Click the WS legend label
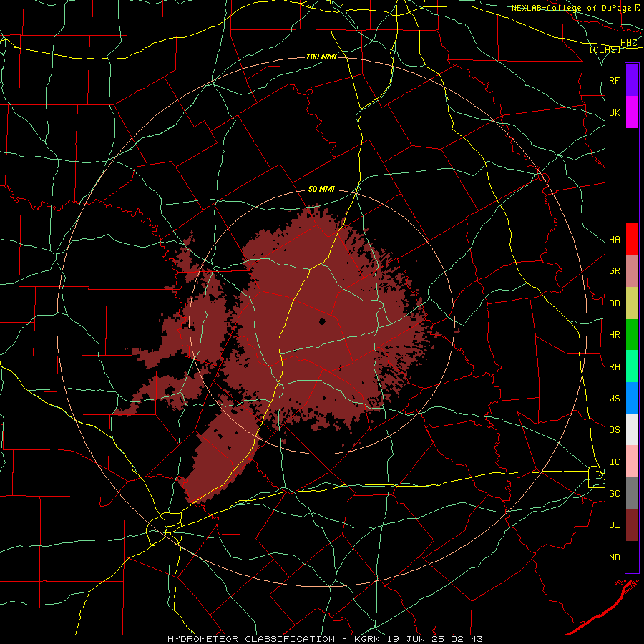644x644 pixels. pyautogui.click(x=614, y=399)
